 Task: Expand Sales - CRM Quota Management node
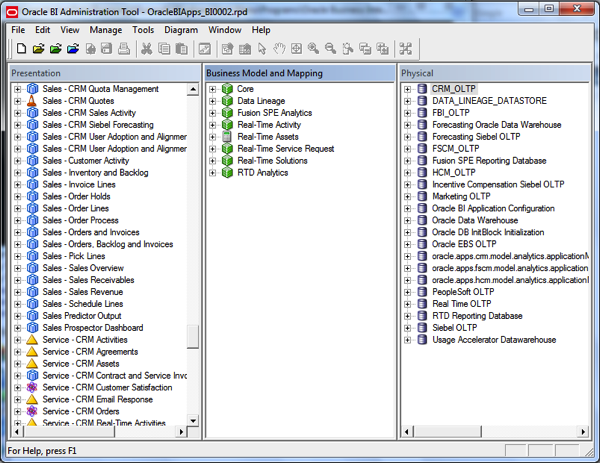18,89
